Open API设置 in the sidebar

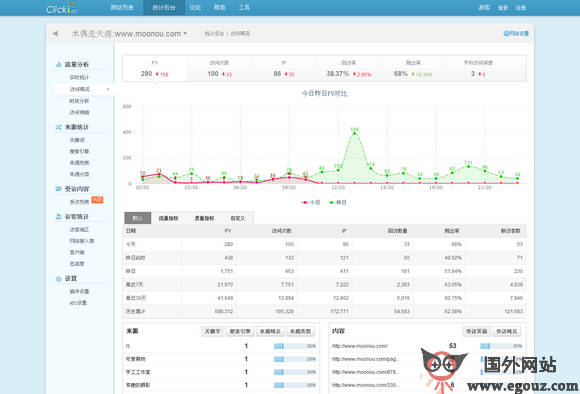coord(78,303)
